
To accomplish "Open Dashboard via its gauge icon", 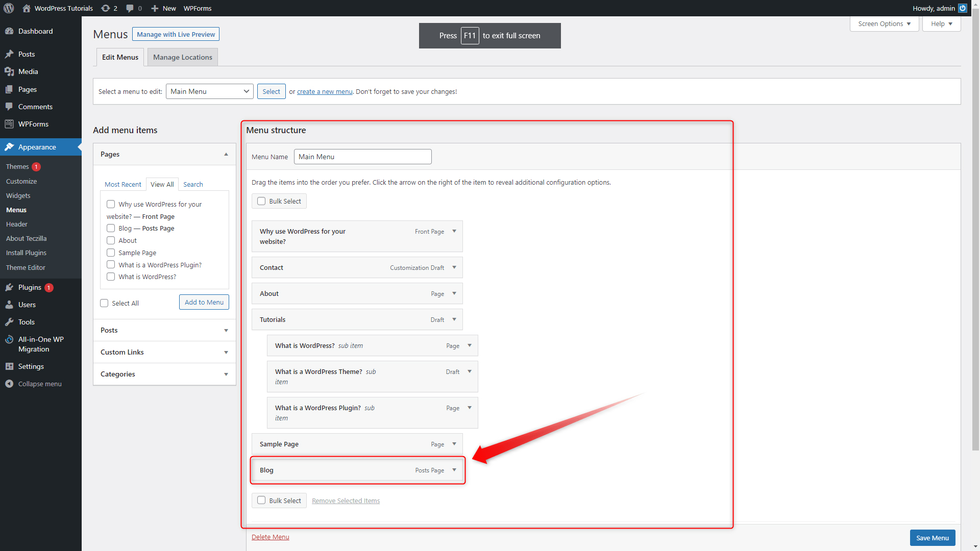I will coord(9,31).
